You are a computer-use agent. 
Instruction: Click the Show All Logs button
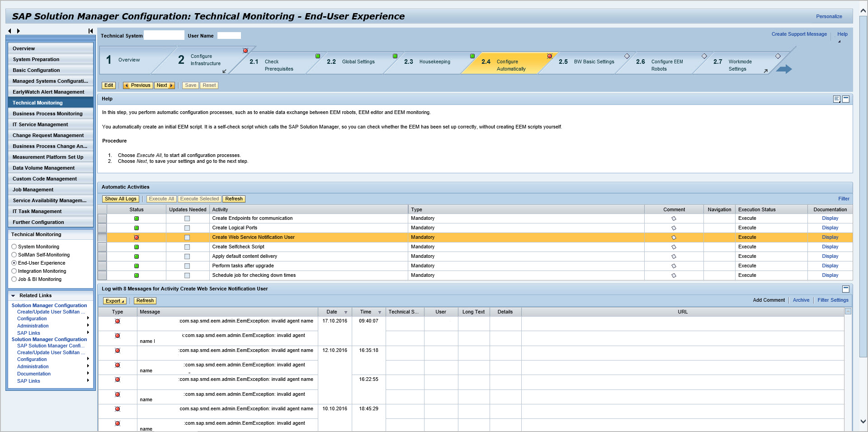point(120,199)
